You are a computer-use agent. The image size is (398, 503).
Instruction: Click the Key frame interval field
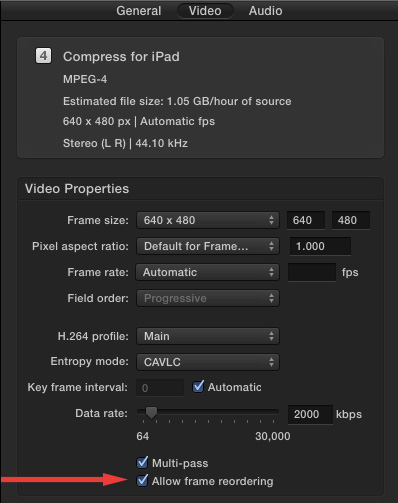tap(160, 387)
